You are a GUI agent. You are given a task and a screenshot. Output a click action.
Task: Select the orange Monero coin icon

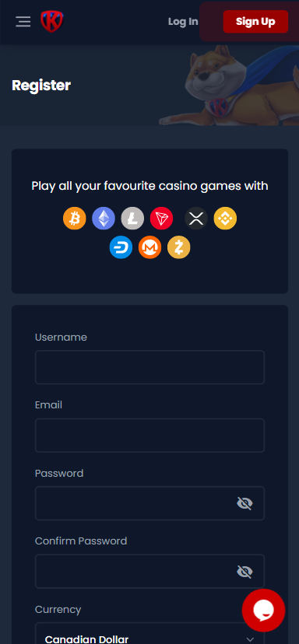pos(149,247)
